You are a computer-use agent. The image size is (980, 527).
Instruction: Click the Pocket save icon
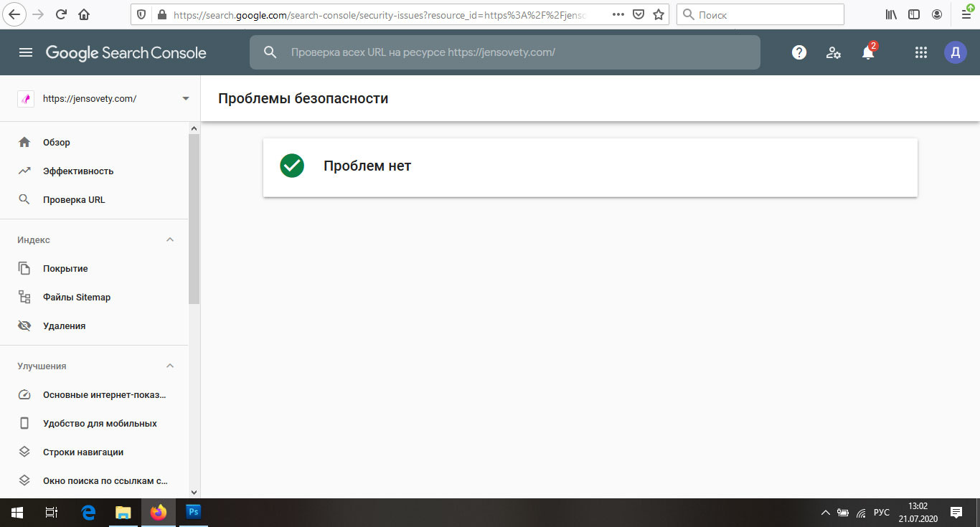(639, 14)
